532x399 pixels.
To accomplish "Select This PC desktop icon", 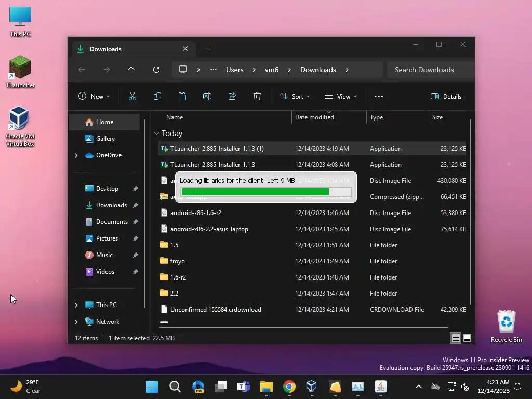I will (20, 21).
